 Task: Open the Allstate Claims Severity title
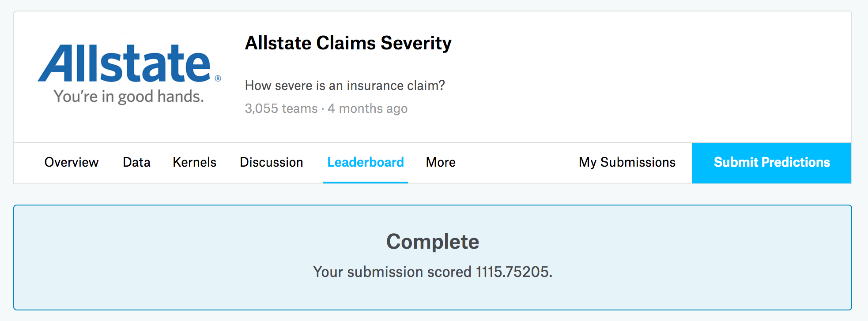[x=348, y=43]
